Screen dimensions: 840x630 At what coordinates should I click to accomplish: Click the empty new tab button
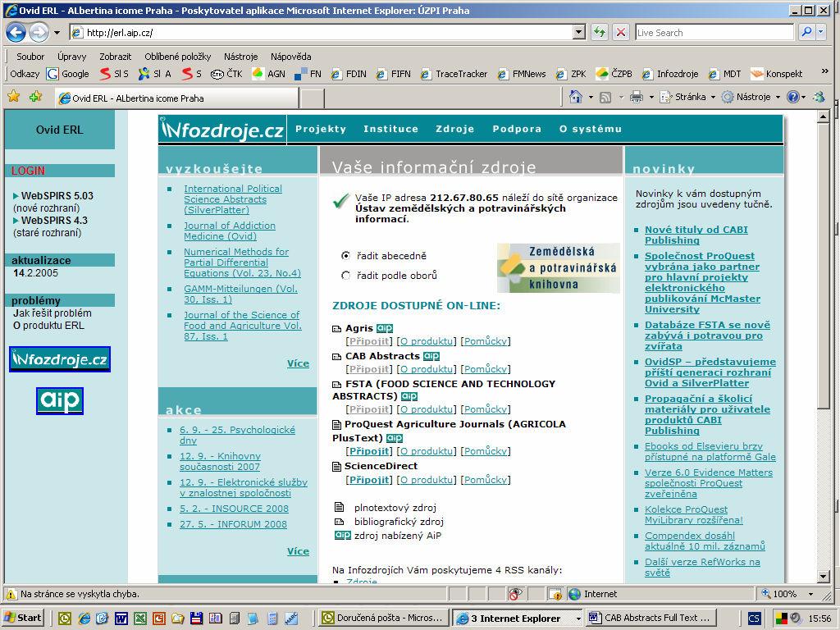click(x=311, y=98)
